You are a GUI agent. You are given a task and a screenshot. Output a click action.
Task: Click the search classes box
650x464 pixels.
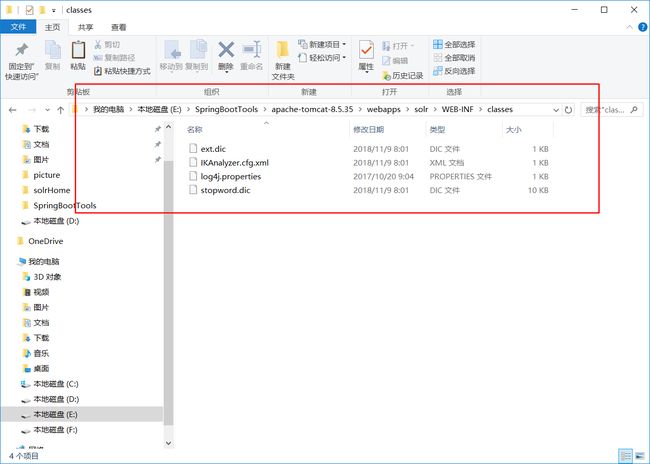coord(611,110)
